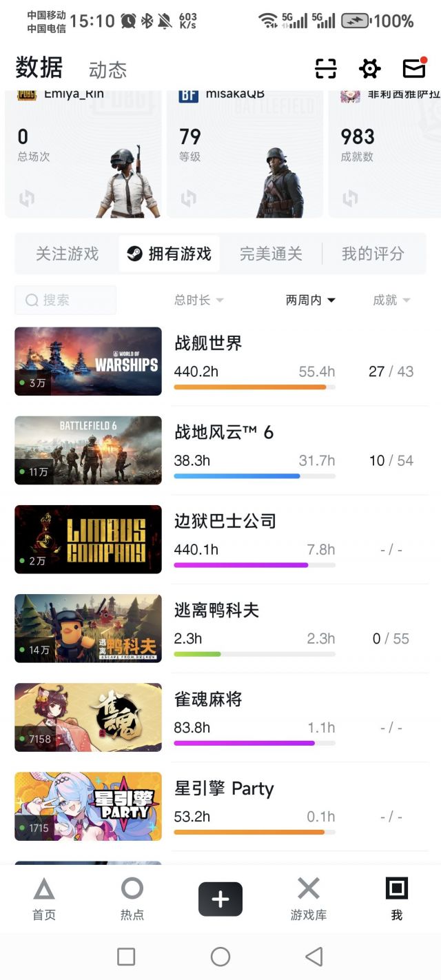Tap the search input field
The width and height of the screenshot is (441, 980).
(65, 300)
